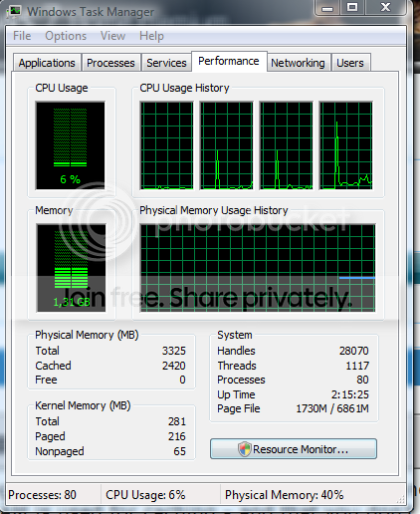
Task: Switch to the Networking tab
Action: [298, 63]
